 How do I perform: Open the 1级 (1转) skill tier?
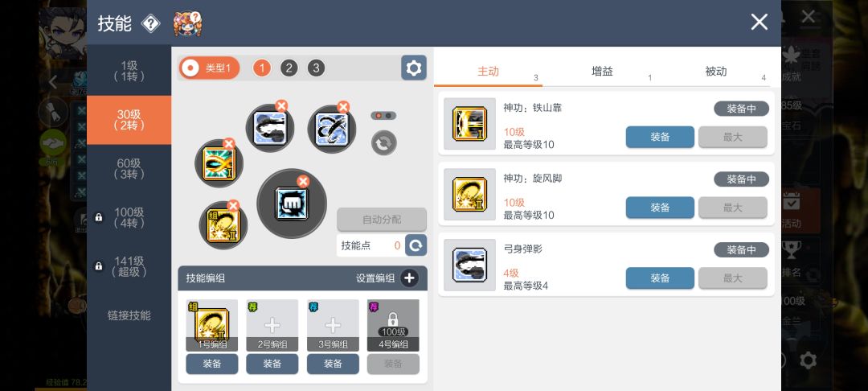tap(129, 71)
